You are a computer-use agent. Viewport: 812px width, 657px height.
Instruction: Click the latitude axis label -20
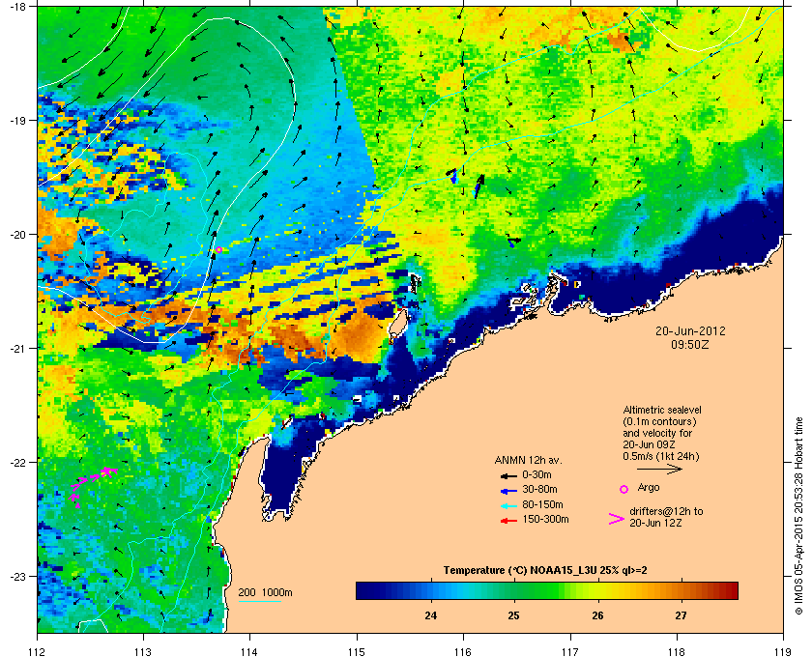tap(19, 234)
